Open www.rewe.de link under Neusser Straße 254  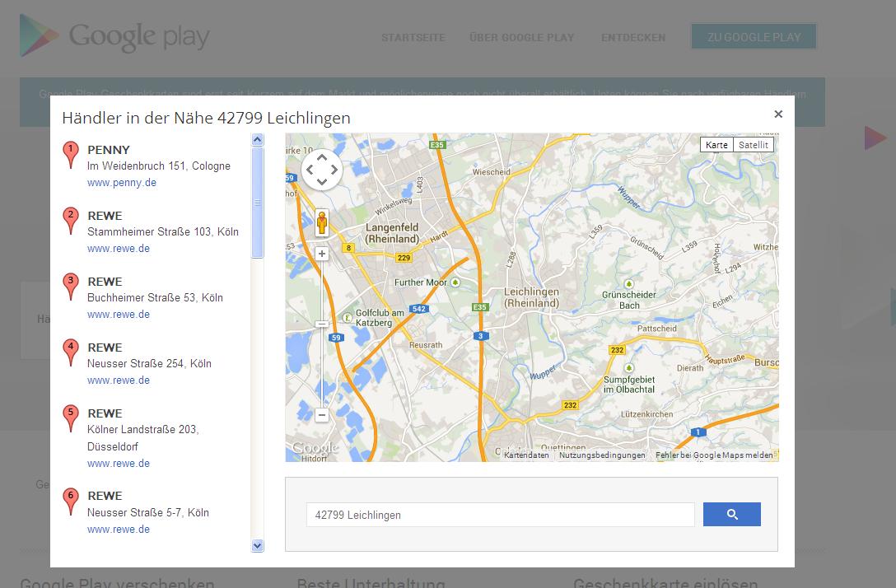(x=119, y=380)
